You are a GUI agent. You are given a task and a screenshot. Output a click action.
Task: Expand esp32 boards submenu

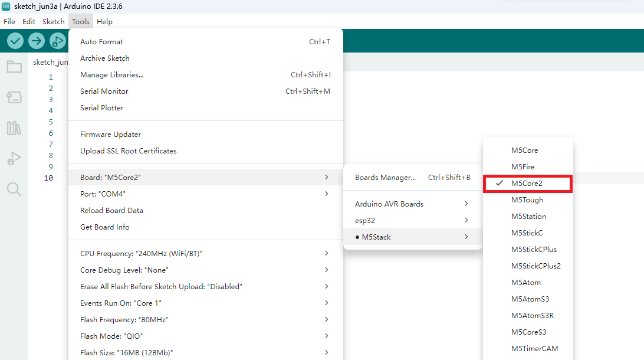(x=413, y=220)
